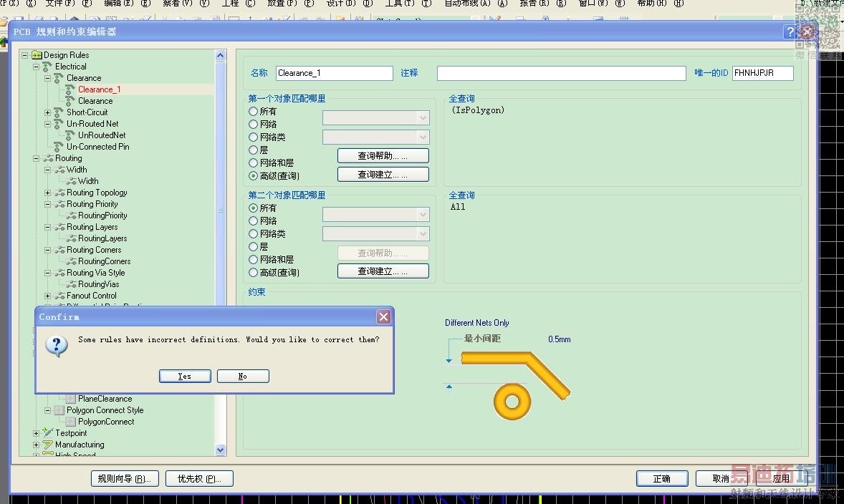Click the rule tree scrollbar up arrow

[x=220, y=55]
